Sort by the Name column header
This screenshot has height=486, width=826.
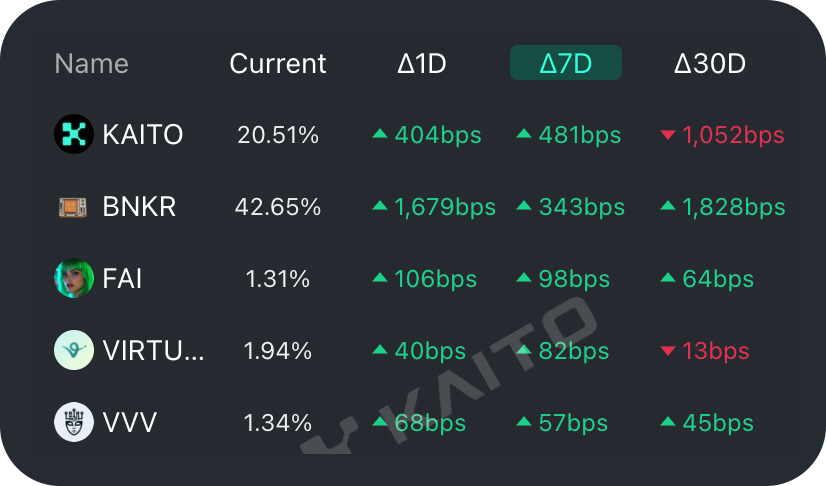click(91, 64)
